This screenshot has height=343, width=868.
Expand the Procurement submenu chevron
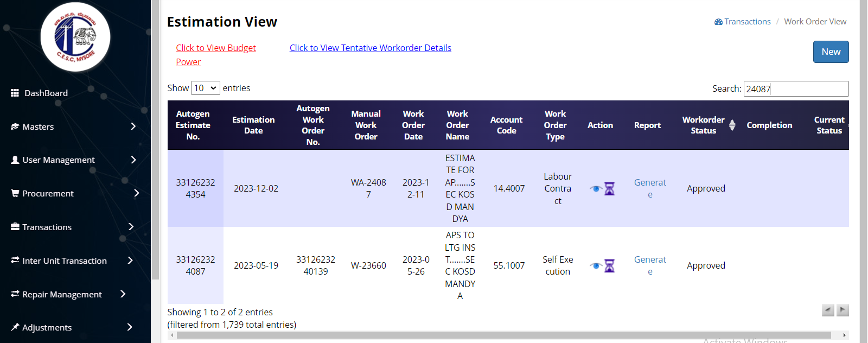[136, 193]
